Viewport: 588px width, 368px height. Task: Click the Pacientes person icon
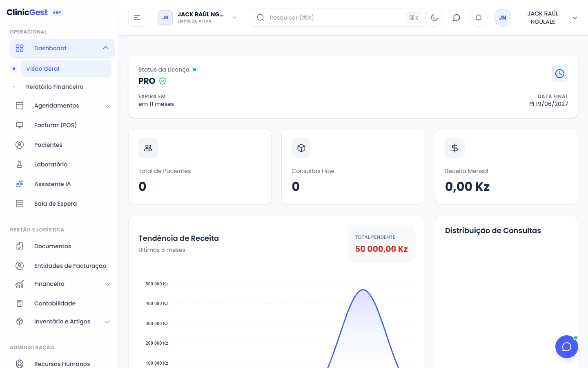tap(20, 145)
